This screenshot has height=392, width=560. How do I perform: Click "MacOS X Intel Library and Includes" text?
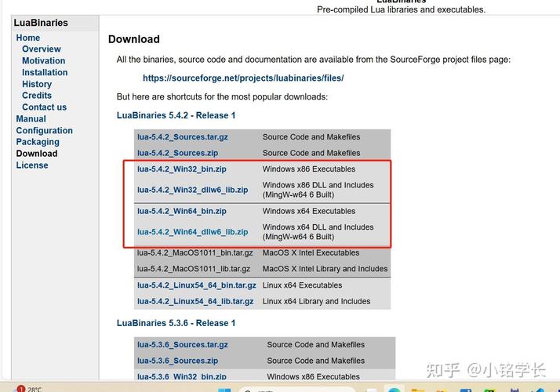(x=325, y=269)
